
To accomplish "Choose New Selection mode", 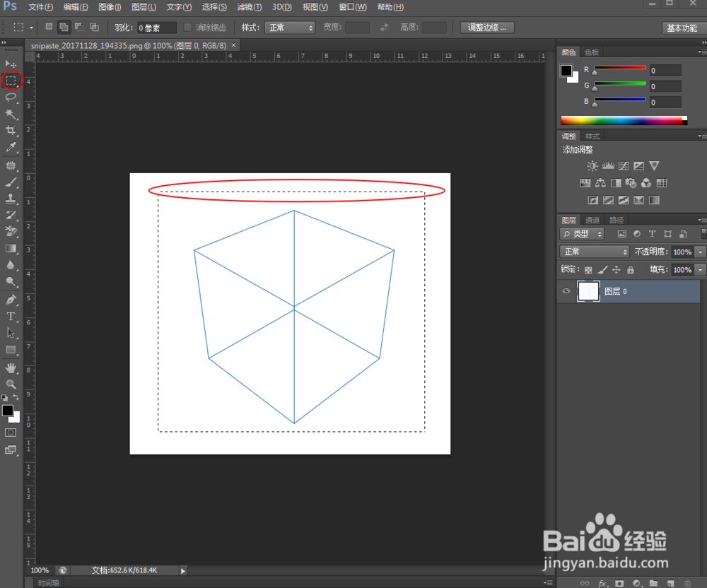I will coord(49,27).
